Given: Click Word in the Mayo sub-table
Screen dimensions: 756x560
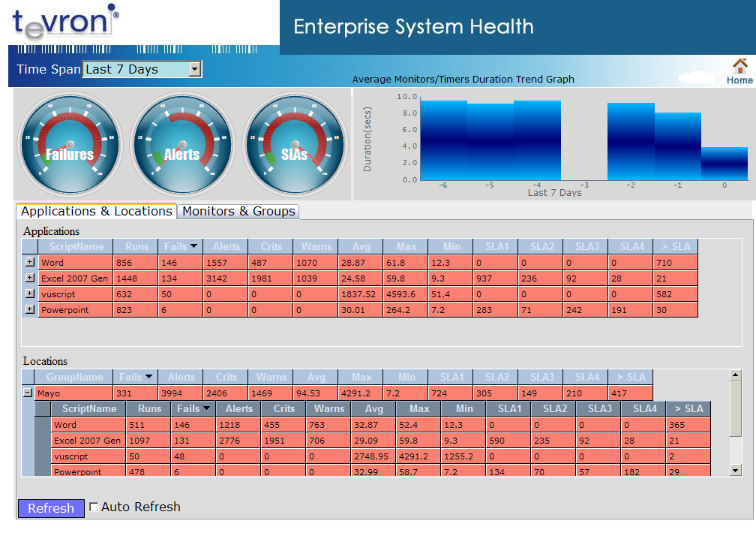Looking at the screenshot, I should coord(88,425).
